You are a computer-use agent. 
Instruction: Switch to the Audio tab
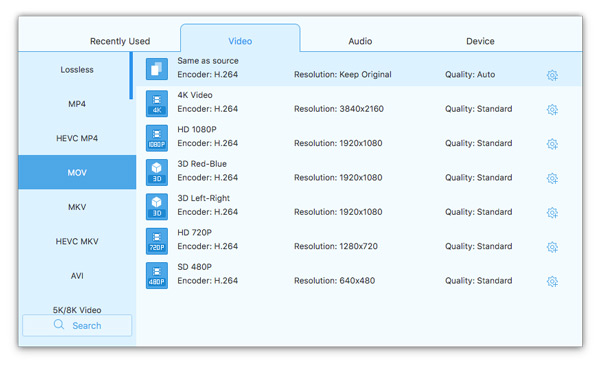coord(360,41)
